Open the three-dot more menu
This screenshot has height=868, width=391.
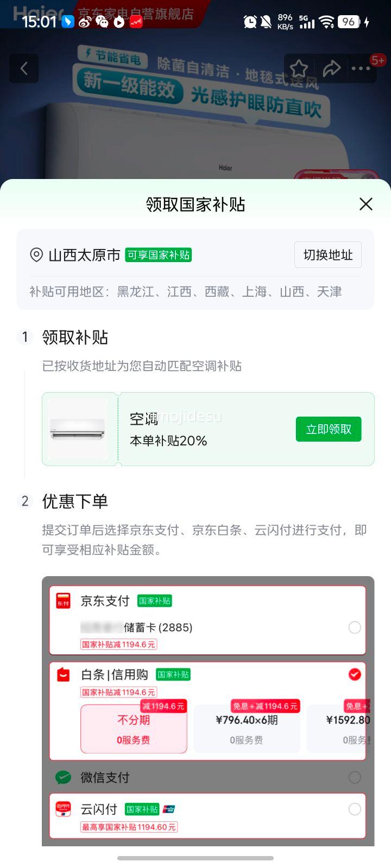pyautogui.click(x=361, y=68)
